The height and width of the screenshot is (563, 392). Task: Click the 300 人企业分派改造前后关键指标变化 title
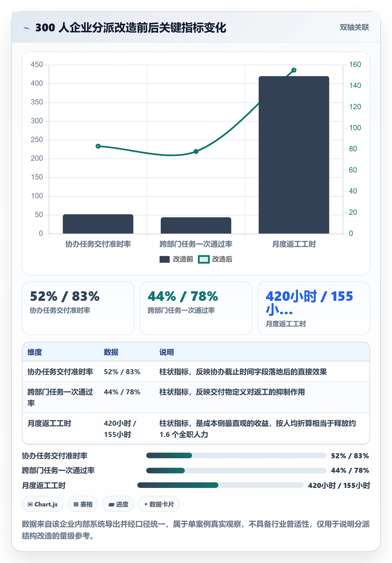[131, 27]
